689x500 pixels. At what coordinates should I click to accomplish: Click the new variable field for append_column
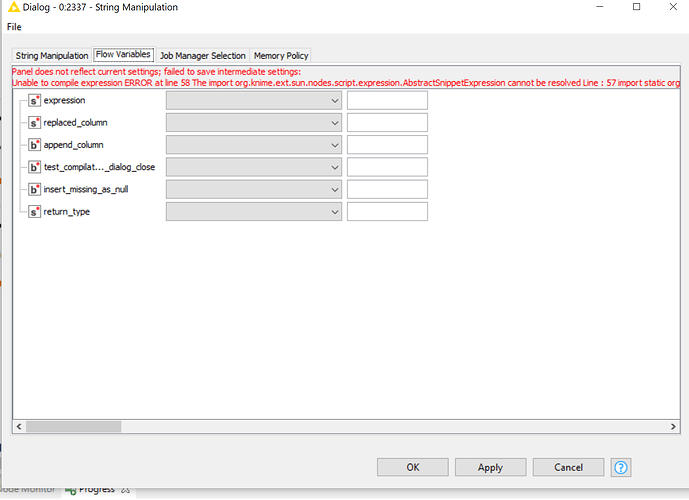tap(387, 145)
